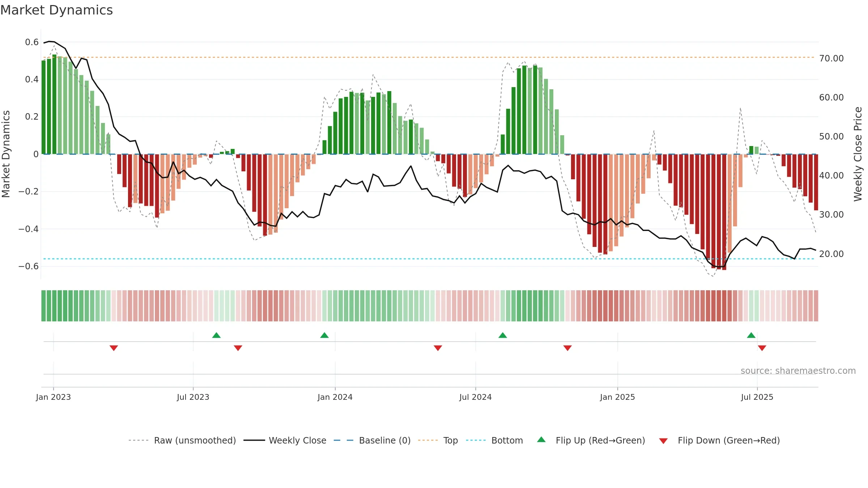Click the Jan 2025 axis label
The image size is (868, 488).
(618, 397)
